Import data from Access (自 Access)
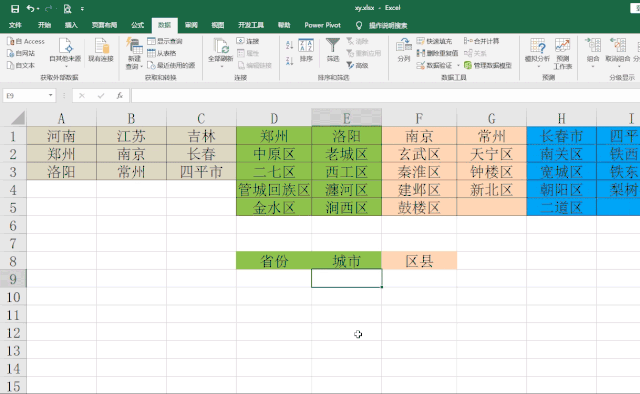This screenshot has width=640, height=394. coord(26,41)
